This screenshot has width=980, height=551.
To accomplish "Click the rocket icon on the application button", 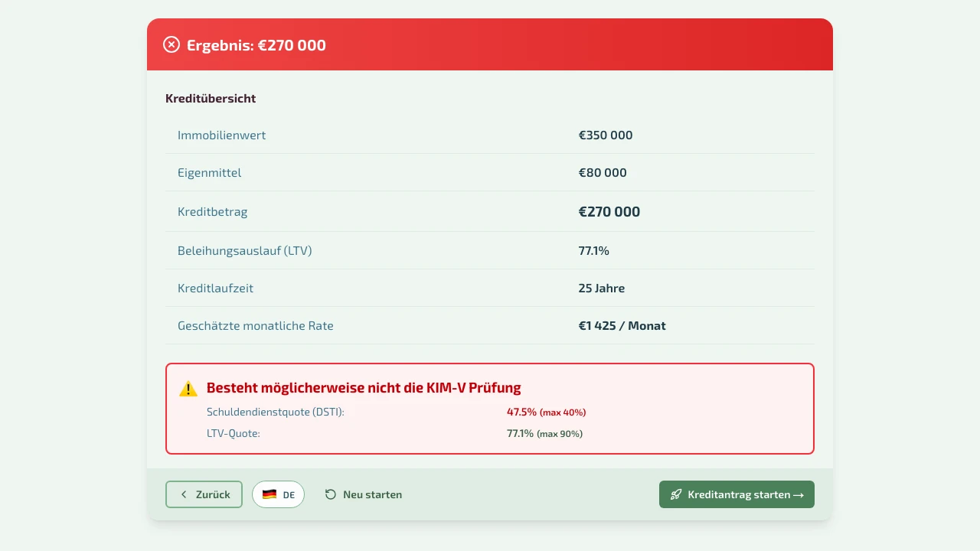I will (x=676, y=495).
